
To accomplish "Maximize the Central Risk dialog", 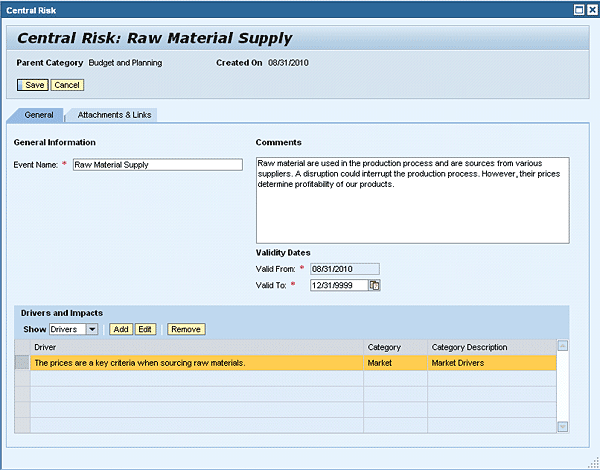I will click(578, 9).
